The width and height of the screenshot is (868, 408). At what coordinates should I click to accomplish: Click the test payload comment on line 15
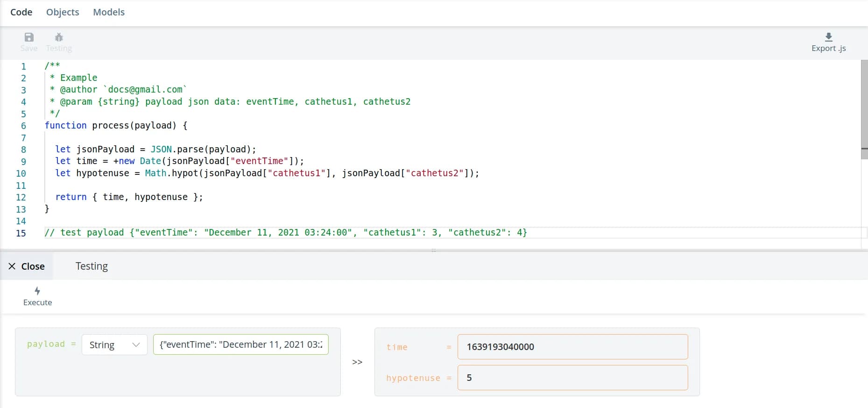286,233
